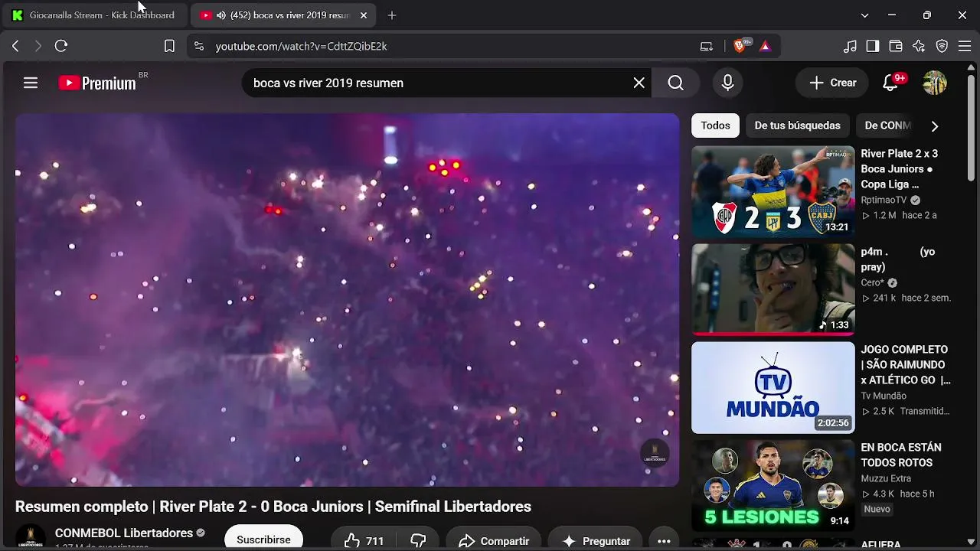
Task: Go back in browser history
Action: click(15, 46)
